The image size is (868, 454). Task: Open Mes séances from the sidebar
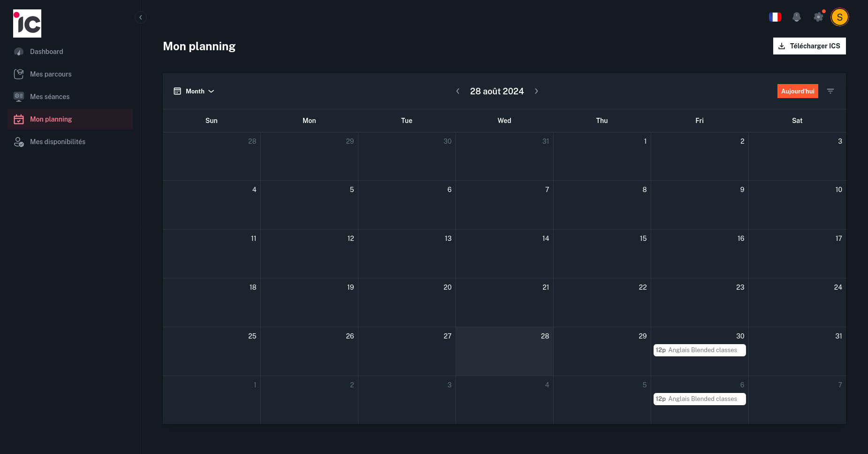(x=50, y=97)
